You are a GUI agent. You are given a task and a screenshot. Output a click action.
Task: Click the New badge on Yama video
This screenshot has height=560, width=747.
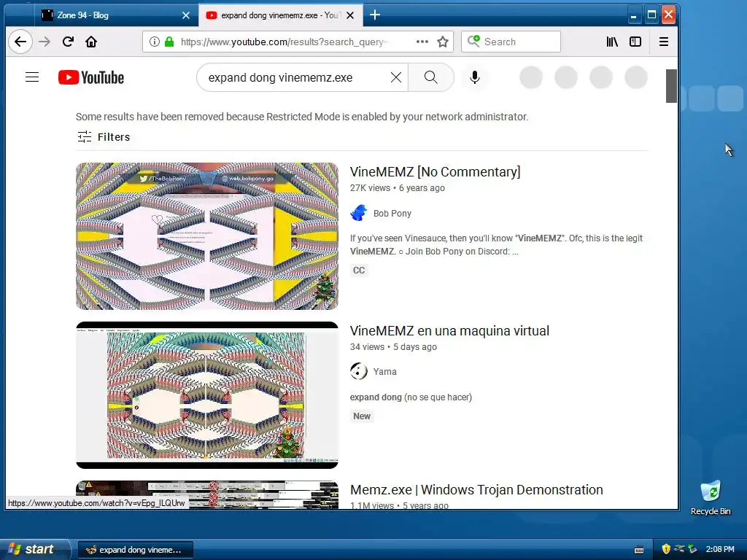[x=362, y=416]
